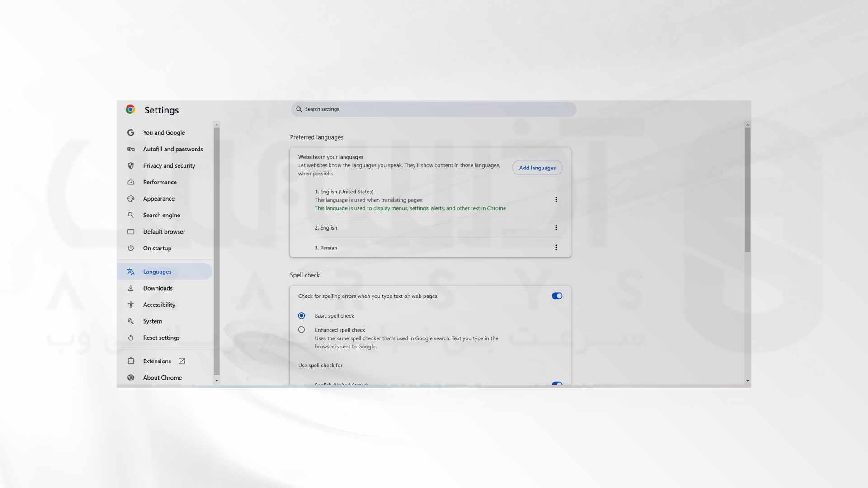Click the reset icon for Reset settings

click(x=131, y=338)
